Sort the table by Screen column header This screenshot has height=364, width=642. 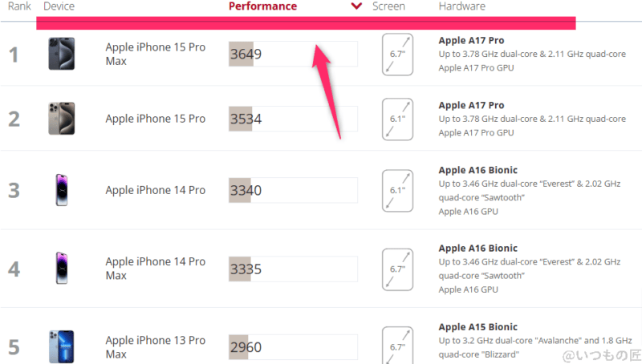[388, 6]
